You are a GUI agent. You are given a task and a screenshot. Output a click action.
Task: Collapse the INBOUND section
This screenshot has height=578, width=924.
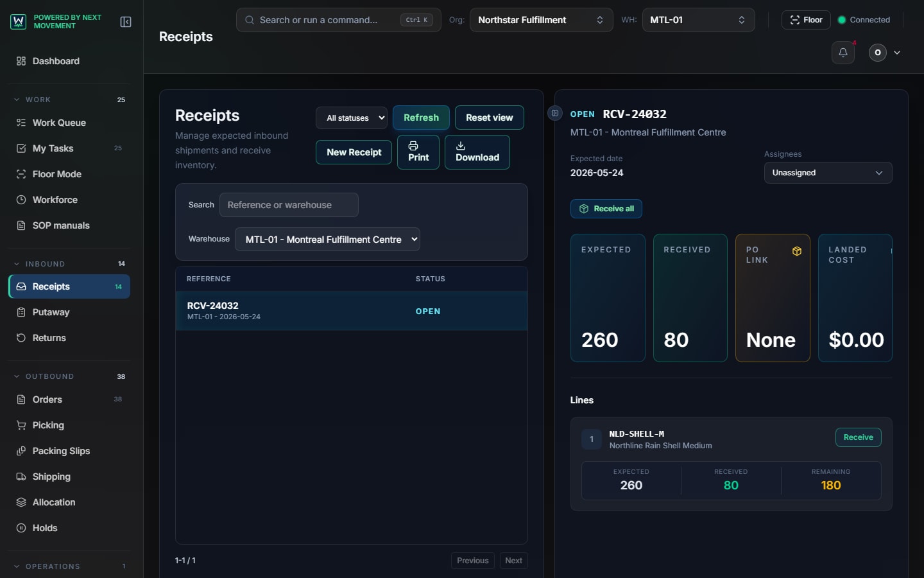[x=69, y=264]
